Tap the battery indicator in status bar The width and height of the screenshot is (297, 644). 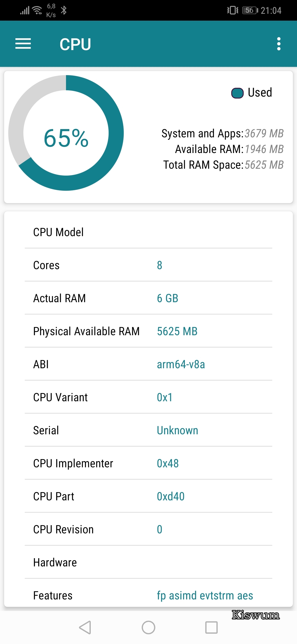tap(250, 10)
